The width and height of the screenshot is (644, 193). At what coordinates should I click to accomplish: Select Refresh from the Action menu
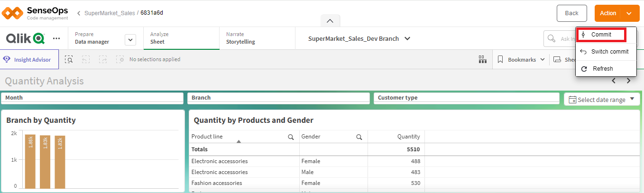[602, 69]
